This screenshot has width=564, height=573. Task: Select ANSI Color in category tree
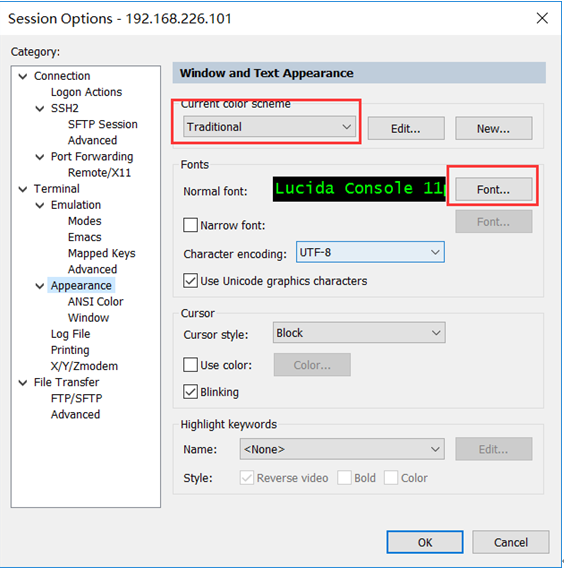point(95,302)
